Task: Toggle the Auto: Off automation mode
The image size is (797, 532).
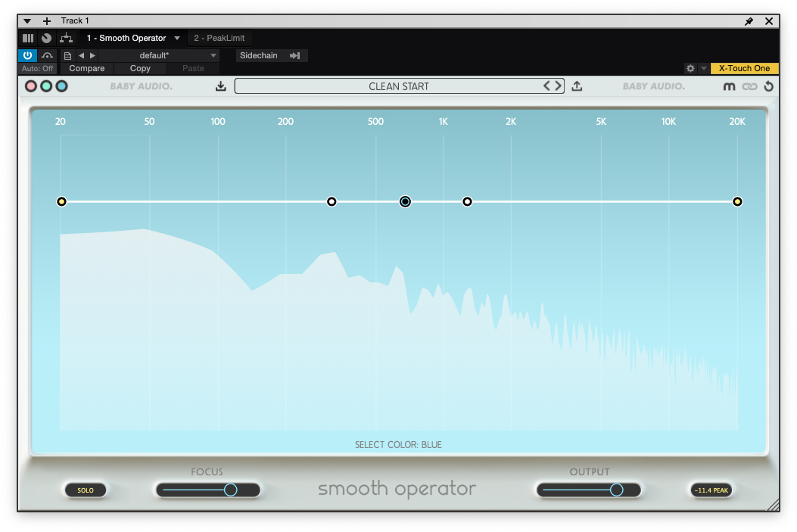Action: [x=37, y=69]
